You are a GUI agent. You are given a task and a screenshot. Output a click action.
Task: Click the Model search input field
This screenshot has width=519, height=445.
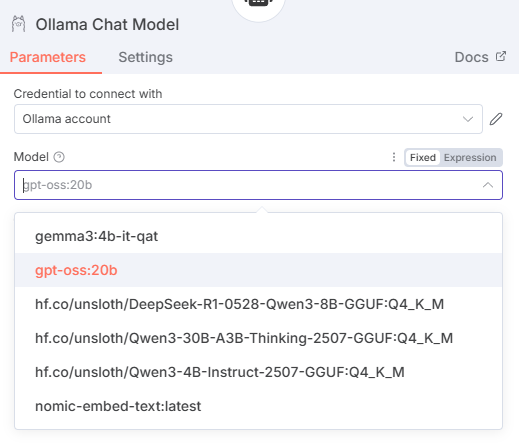point(248,185)
